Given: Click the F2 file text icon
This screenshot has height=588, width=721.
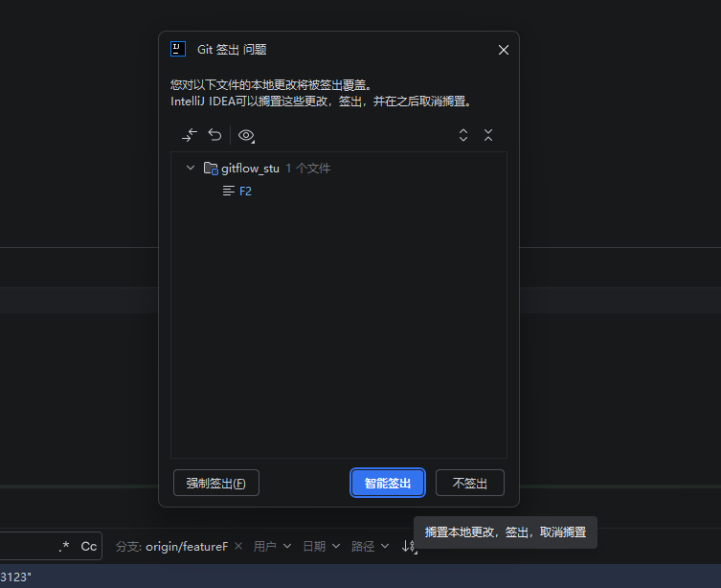Looking at the screenshot, I should (x=229, y=191).
